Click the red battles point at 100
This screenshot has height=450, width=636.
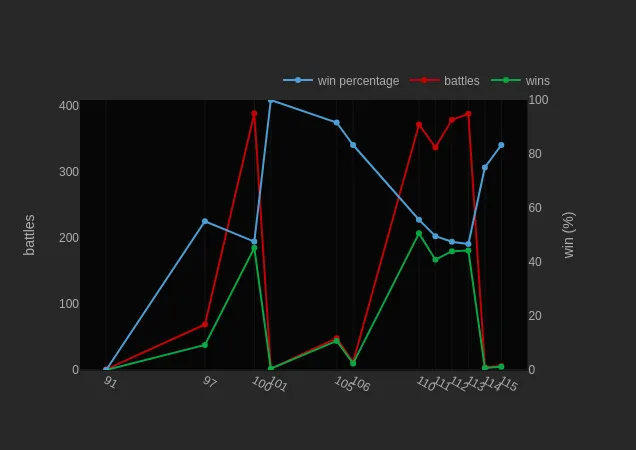(254, 114)
